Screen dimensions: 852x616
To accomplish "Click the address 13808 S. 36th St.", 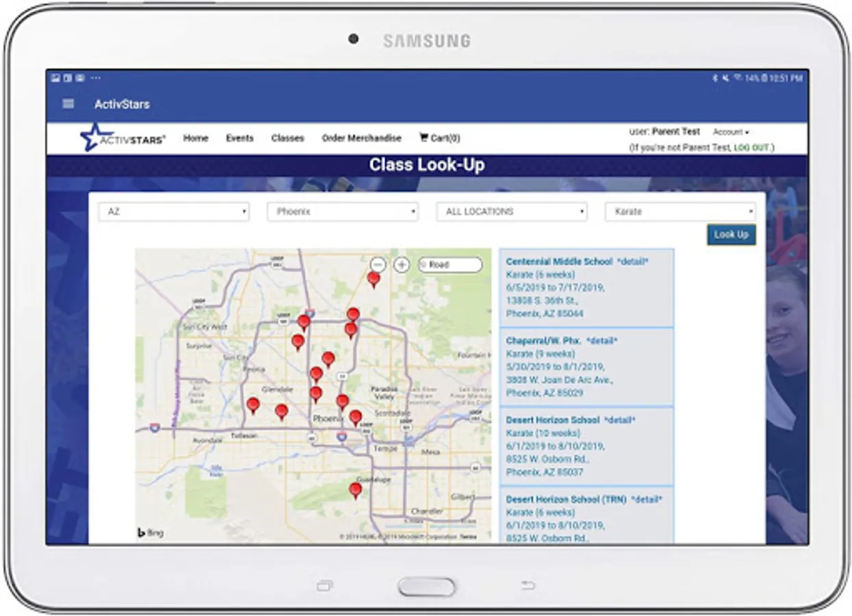I will click(542, 300).
